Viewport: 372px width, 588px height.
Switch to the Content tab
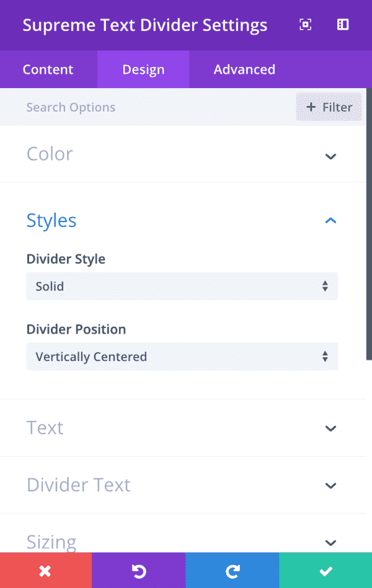click(48, 69)
